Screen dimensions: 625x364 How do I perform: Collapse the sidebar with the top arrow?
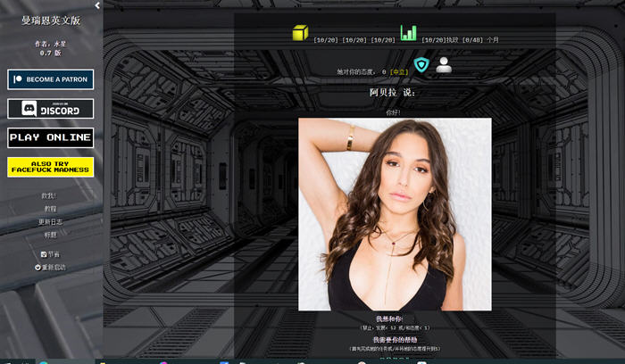(97, 5)
